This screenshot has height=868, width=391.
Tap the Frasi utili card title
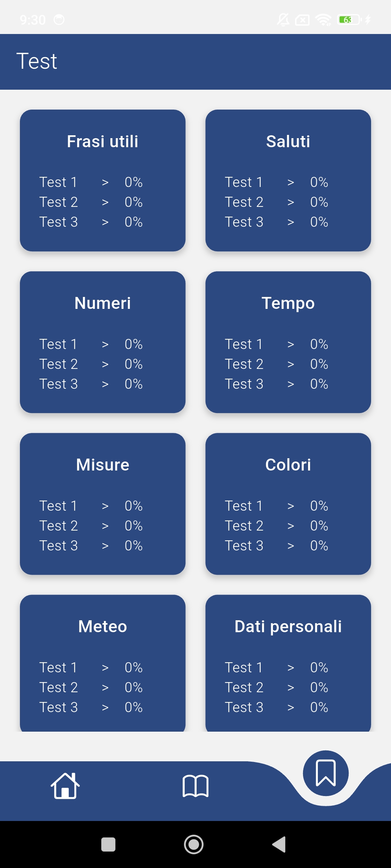point(102,141)
